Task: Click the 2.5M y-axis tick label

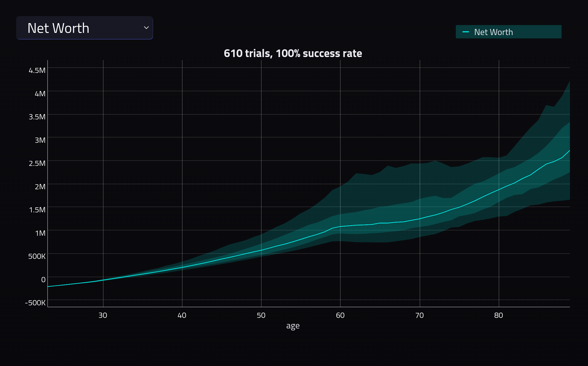Action: (37, 163)
